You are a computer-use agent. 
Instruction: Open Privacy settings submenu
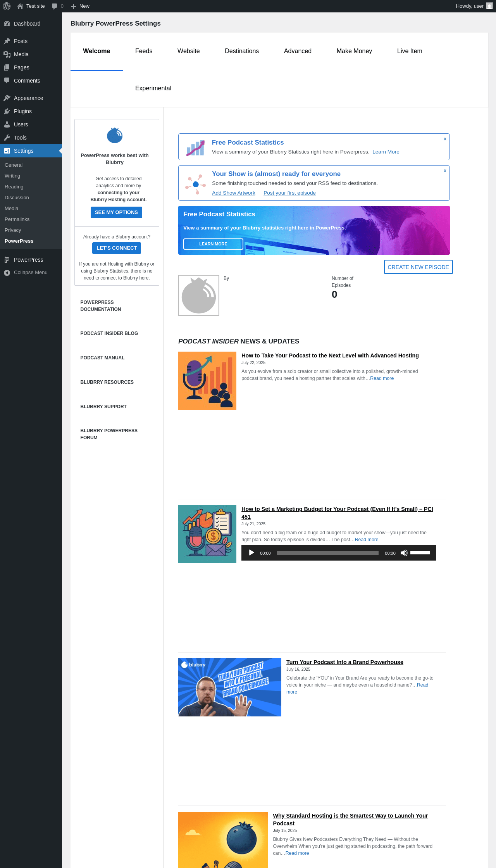[13, 230]
